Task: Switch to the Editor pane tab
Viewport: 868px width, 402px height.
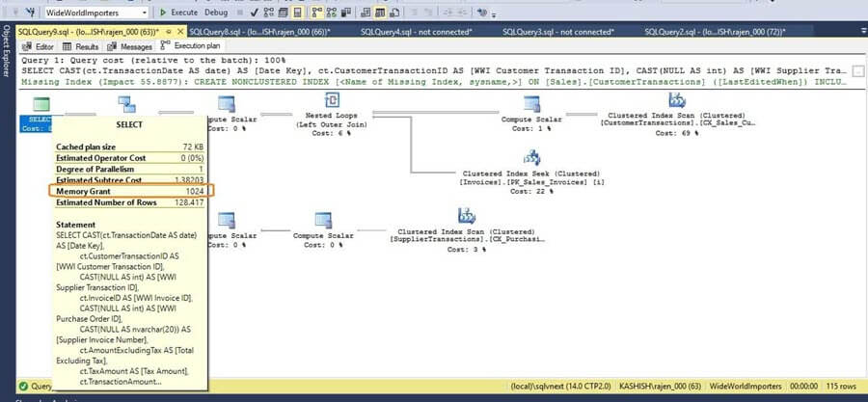Action: 40,47
